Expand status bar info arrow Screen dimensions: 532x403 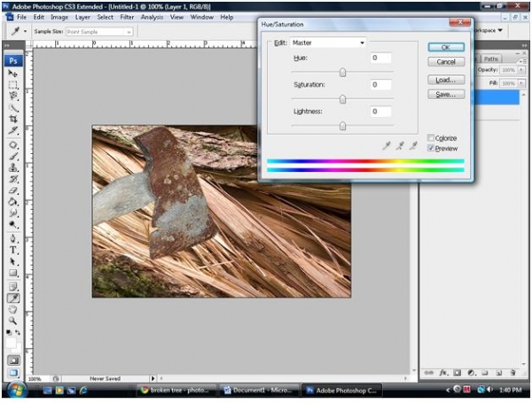(153, 378)
